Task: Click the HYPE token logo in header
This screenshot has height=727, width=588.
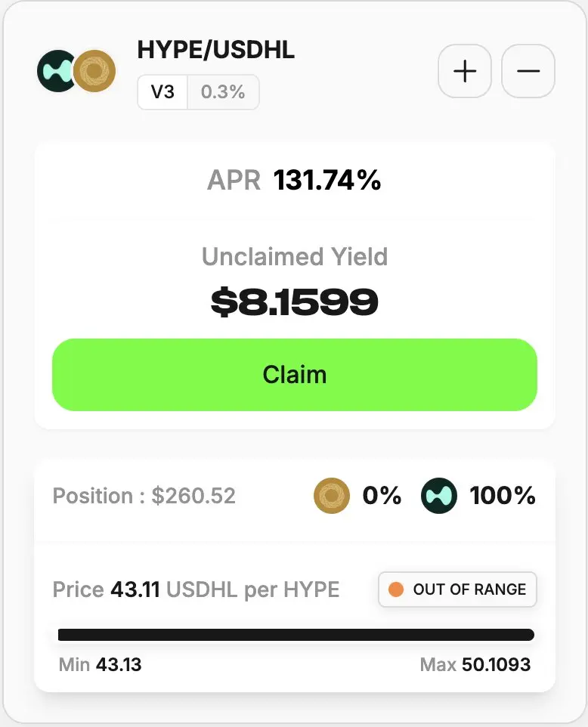Action: click(x=56, y=71)
